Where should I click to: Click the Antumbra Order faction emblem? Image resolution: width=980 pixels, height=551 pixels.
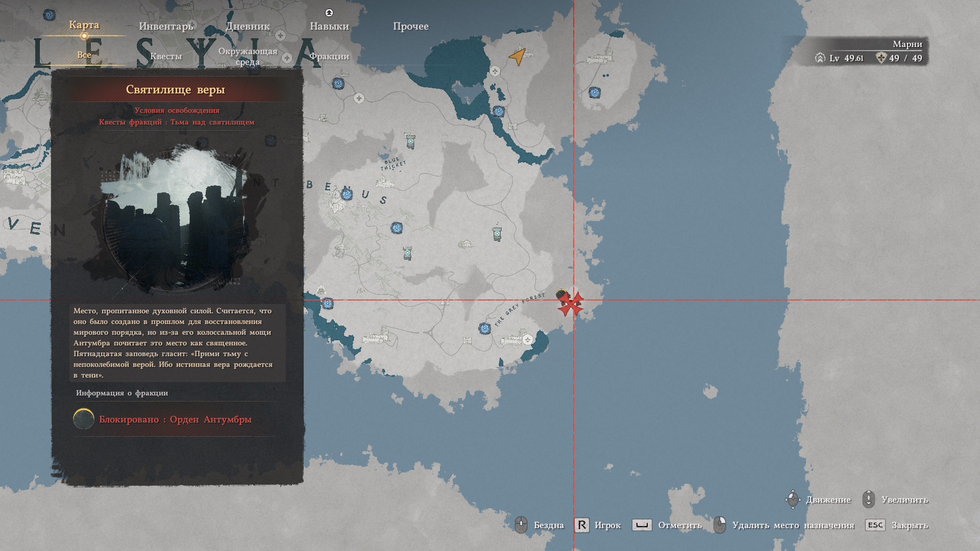click(x=84, y=419)
